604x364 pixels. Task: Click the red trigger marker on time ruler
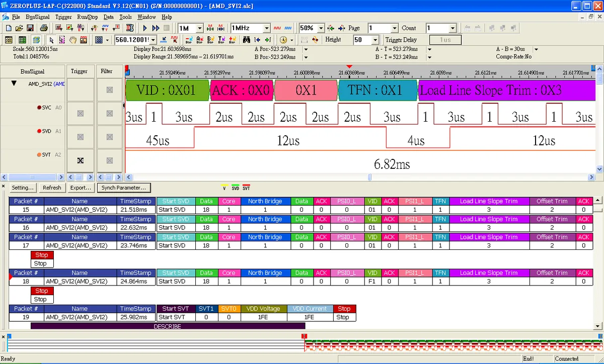[x=349, y=67]
